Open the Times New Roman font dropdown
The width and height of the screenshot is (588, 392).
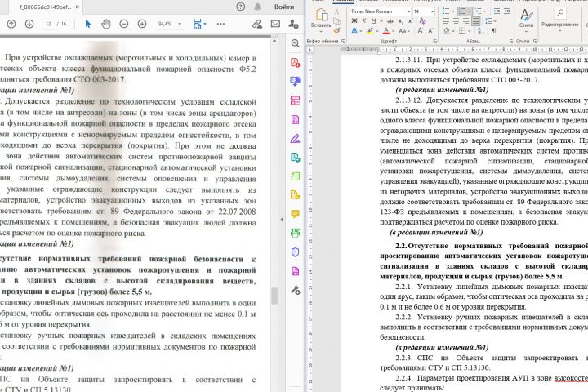coord(408,11)
